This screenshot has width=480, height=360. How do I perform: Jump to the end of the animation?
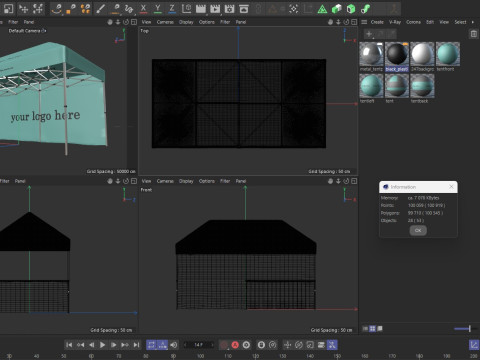pyautogui.click(x=136, y=345)
